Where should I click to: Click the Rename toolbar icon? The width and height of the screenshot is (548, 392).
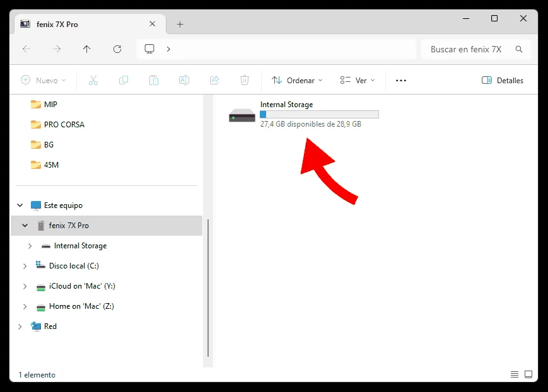(x=184, y=81)
